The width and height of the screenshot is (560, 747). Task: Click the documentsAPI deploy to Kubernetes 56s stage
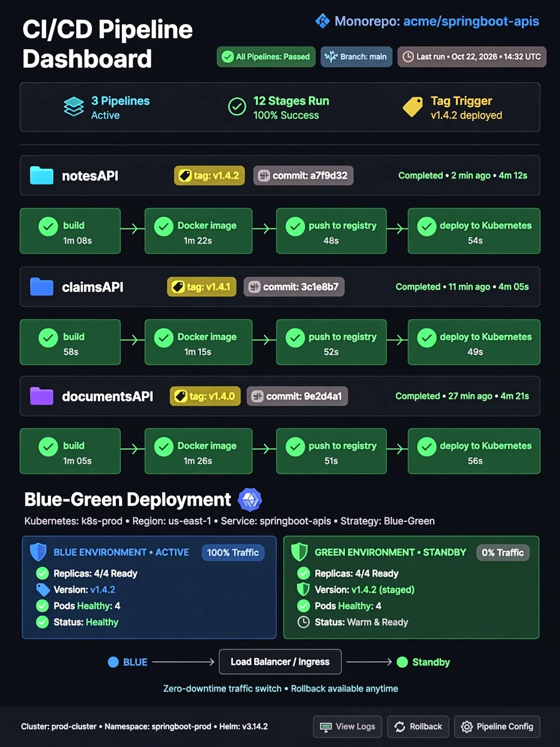pyautogui.click(x=474, y=451)
